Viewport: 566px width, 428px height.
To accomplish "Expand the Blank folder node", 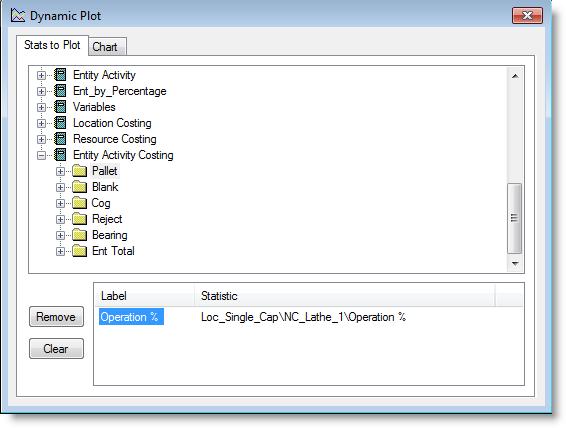I will (61, 188).
